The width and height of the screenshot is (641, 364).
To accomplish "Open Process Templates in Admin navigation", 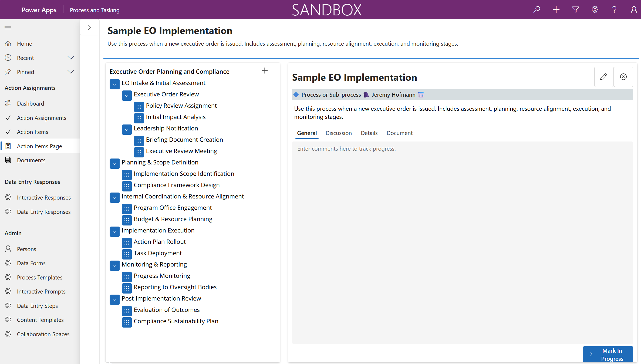I will 39,277.
